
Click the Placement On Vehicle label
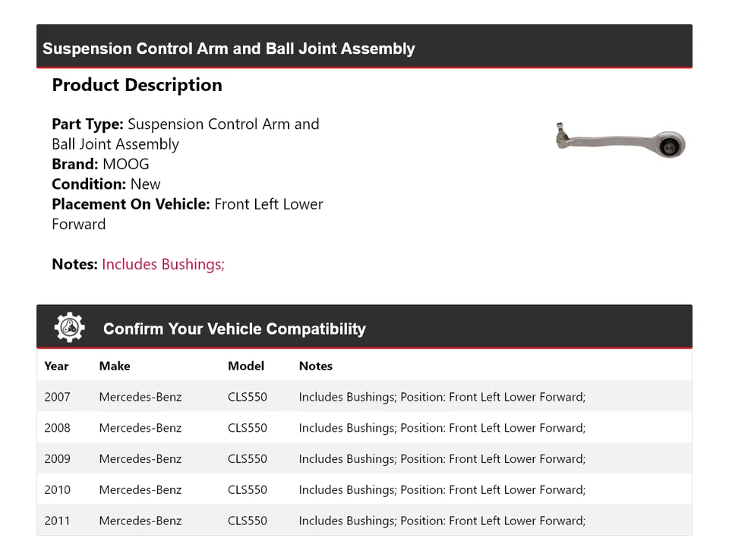(131, 204)
